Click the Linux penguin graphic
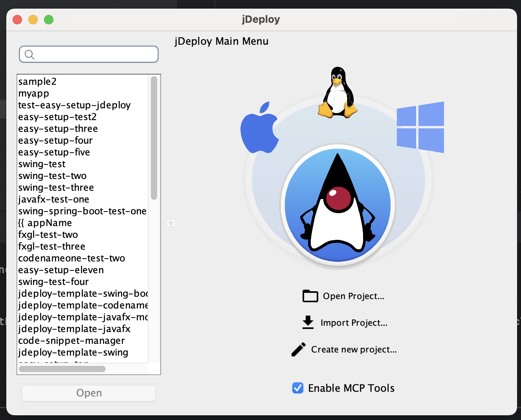 [338, 92]
